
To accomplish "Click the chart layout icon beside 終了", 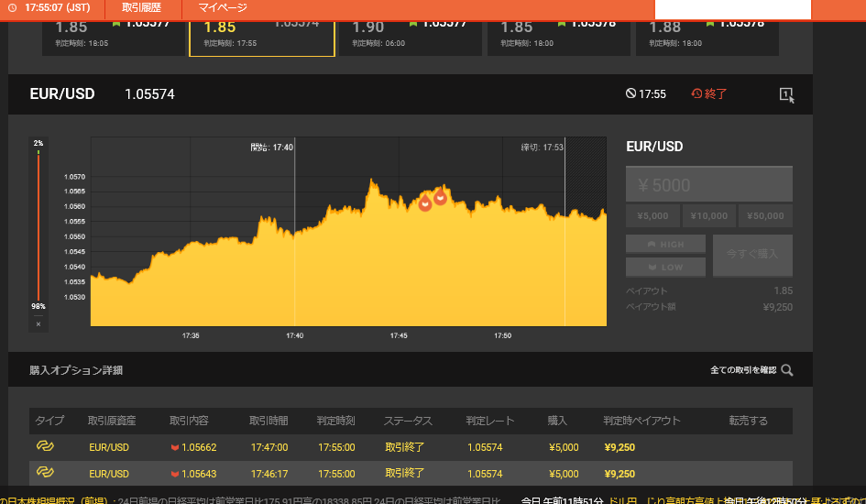I will (785, 94).
